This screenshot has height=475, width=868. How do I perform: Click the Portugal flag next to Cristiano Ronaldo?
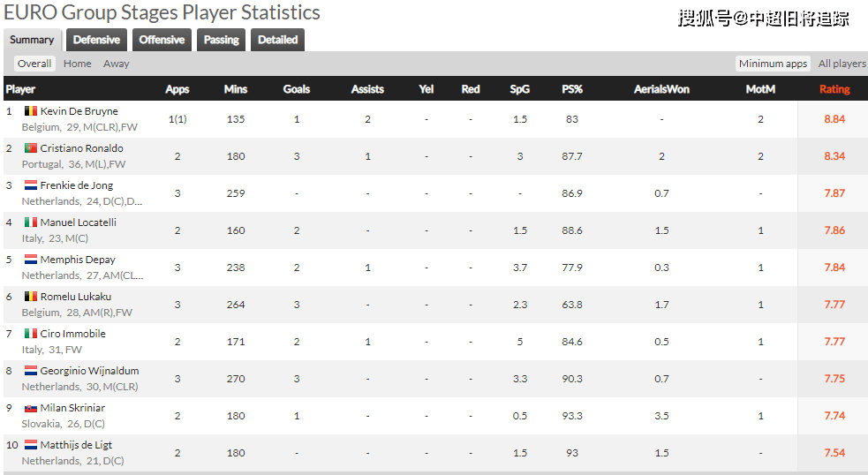[x=31, y=148]
